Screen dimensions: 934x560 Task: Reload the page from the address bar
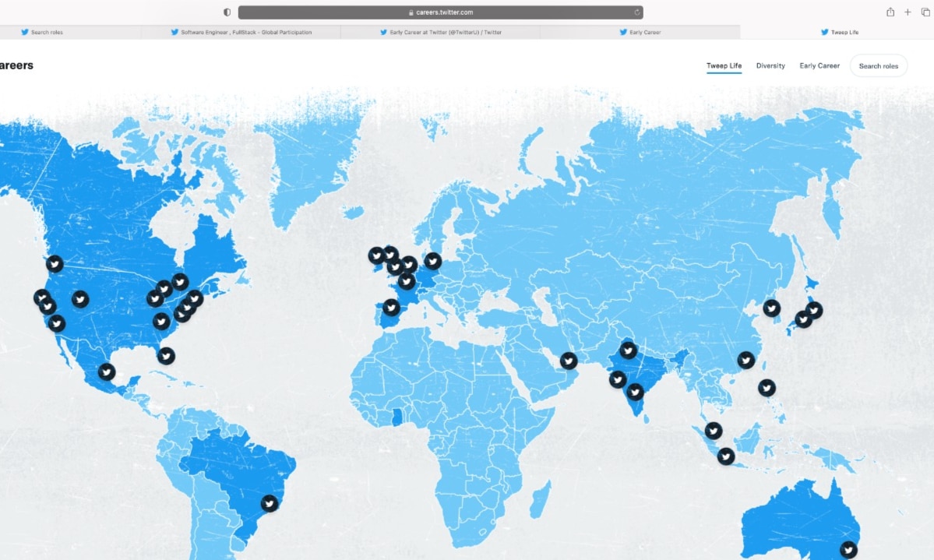[637, 12]
